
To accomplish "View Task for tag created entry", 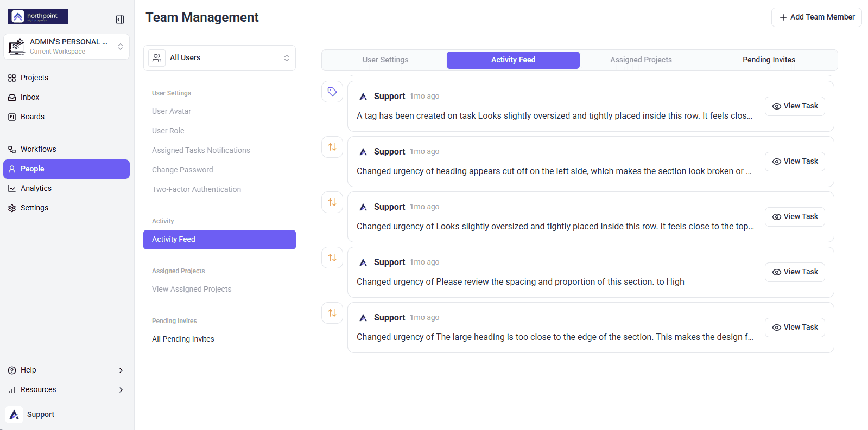I will coord(795,106).
